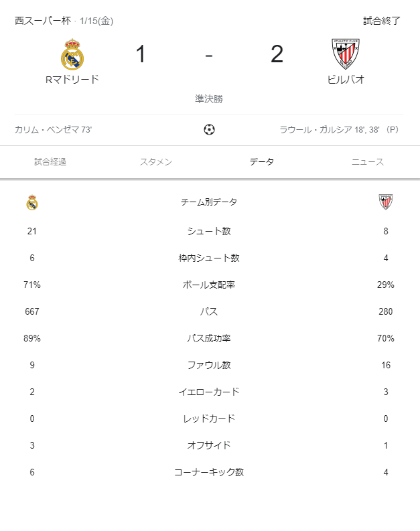
Task: Click the 準決勝 round label
Action: [x=209, y=99]
